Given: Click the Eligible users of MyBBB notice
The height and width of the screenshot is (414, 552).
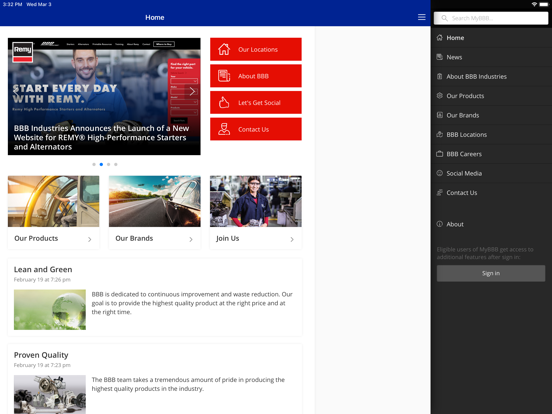Looking at the screenshot, I should click(x=485, y=253).
